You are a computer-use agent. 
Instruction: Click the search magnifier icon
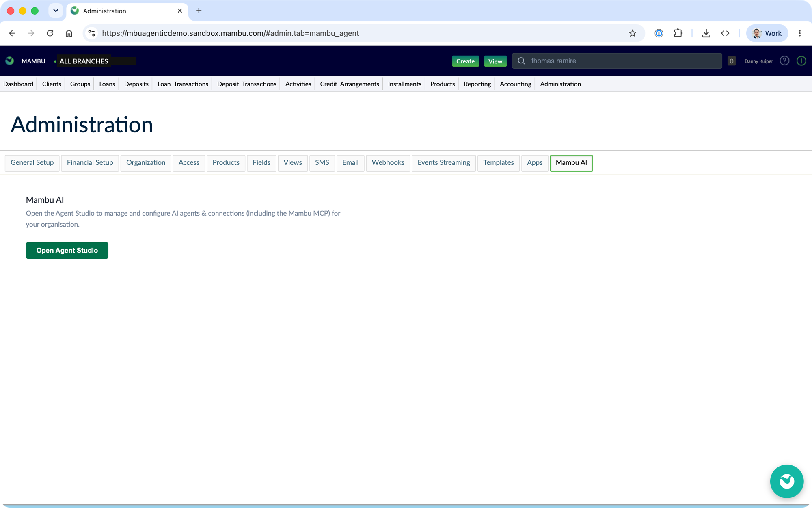pyautogui.click(x=522, y=61)
